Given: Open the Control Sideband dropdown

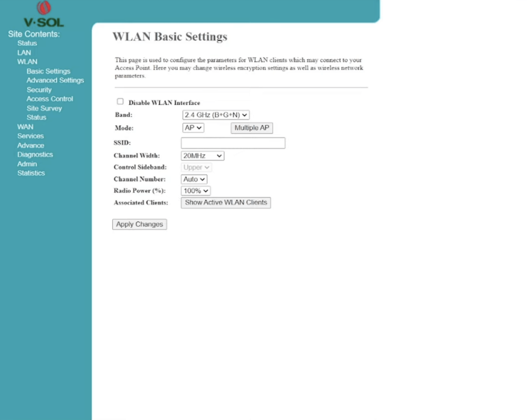Looking at the screenshot, I should pyautogui.click(x=196, y=167).
